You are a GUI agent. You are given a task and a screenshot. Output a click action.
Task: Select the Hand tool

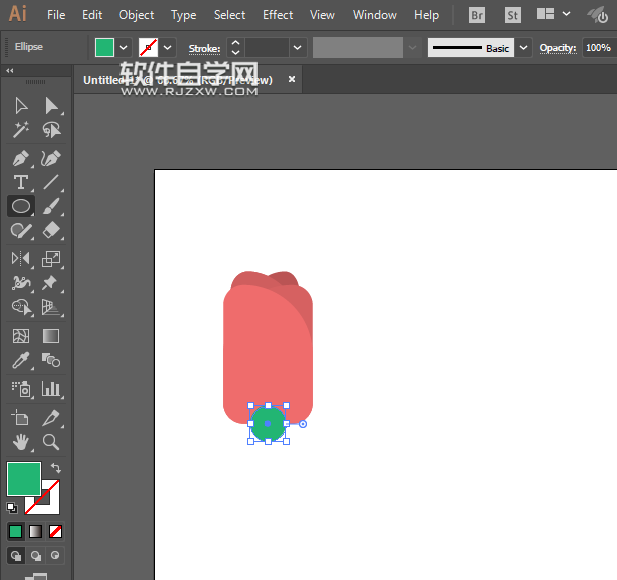pyautogui.click(x=21, y=442)
